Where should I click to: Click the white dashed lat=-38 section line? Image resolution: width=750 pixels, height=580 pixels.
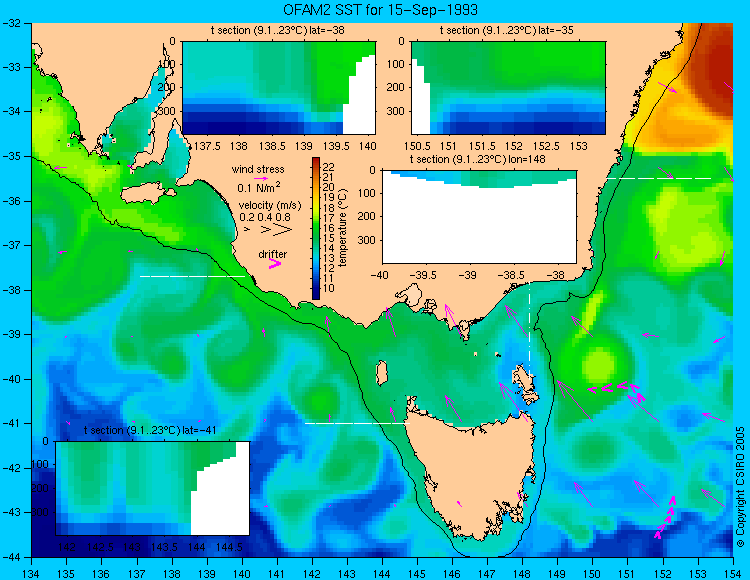point(192,276)
